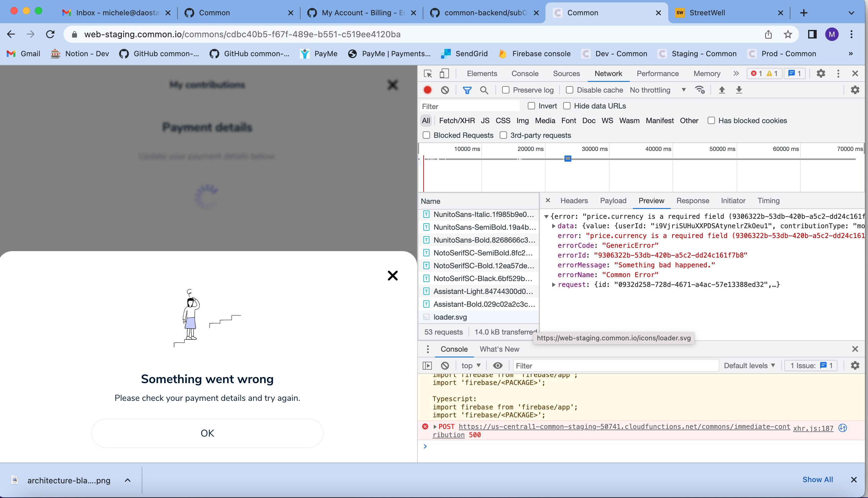Toggle Chrome side panel icon

tap(812, 34)
